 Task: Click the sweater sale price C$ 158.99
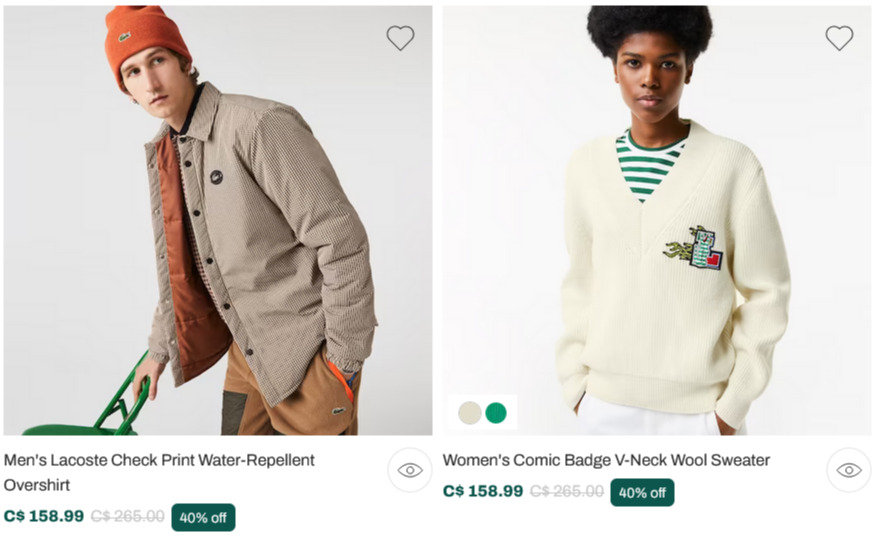[483, 491]
